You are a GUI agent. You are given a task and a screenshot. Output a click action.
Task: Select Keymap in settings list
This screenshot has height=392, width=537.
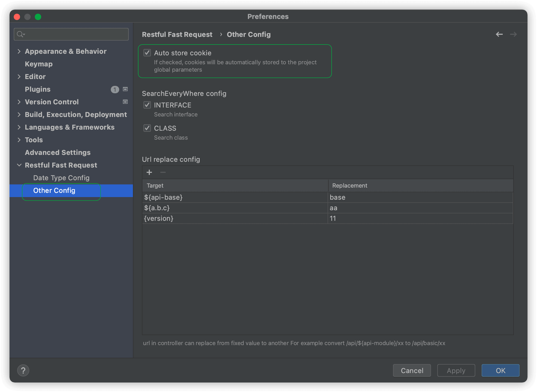pos(39,64)
